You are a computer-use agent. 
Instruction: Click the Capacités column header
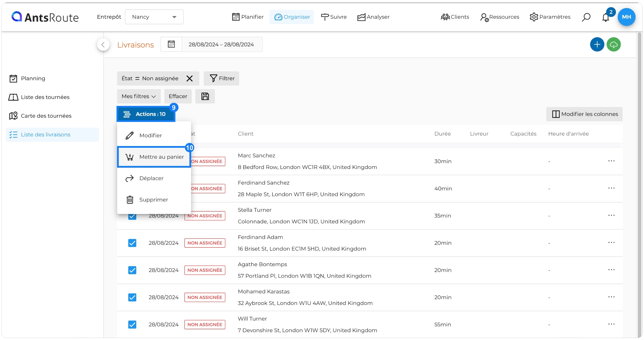[x=523, y=134]
